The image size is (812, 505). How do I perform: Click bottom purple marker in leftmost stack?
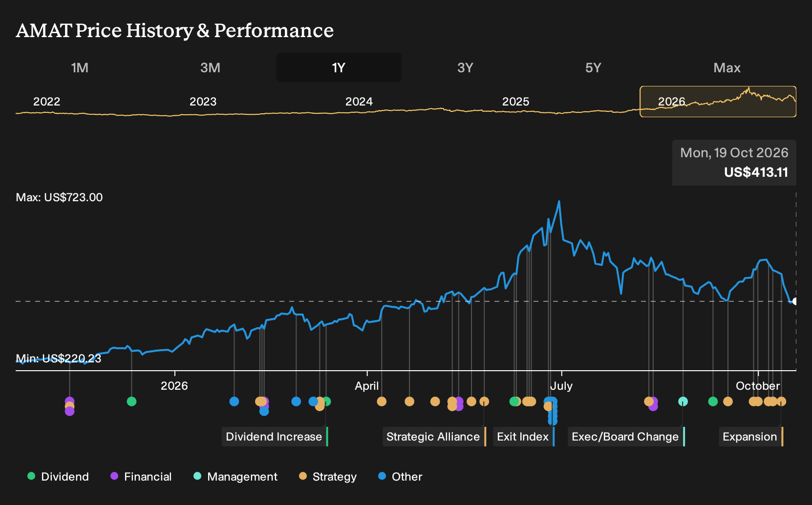(69, 411)
